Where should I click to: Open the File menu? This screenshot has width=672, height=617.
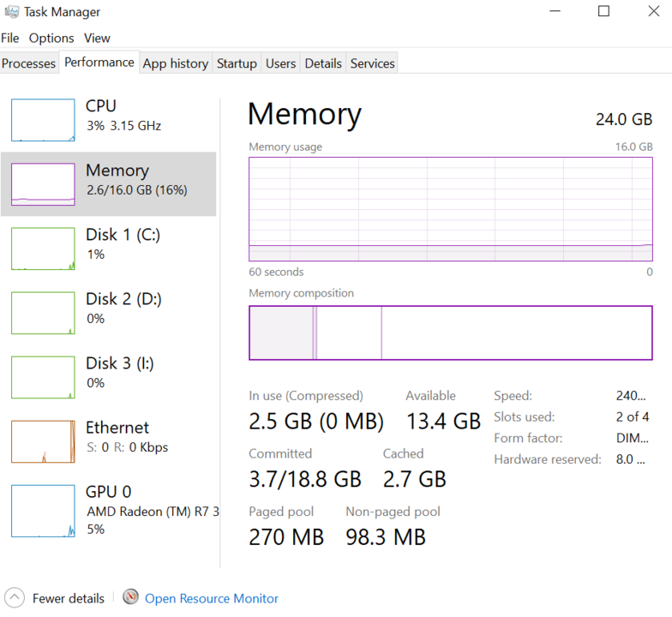click(10, 38)
